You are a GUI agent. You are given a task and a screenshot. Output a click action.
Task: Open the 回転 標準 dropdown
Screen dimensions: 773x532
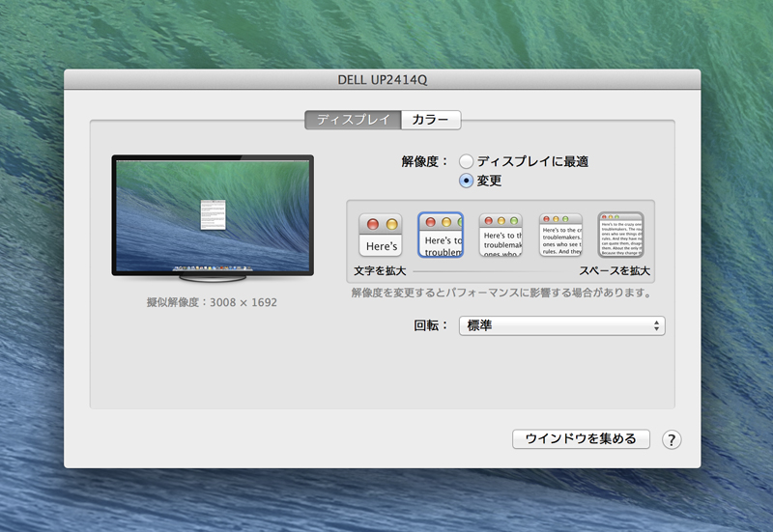[562, 325]
